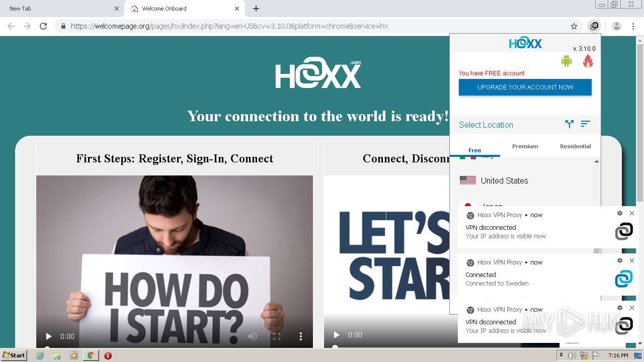Open Windows Explorer folder in taskbar

click(57, 355)
